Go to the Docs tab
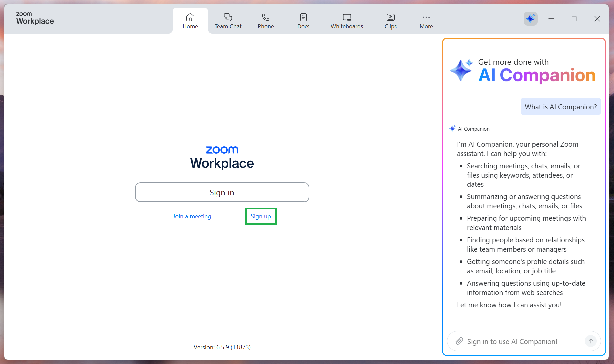The width and height of the screenshot is (614, 364). click(x=303, y=21)
